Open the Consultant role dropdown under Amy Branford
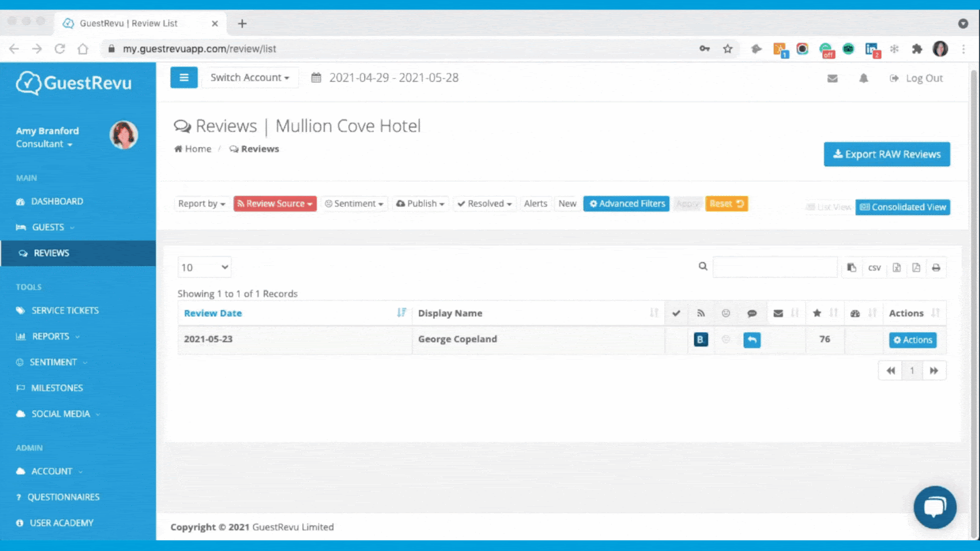This screenshot has width=980, height=551. coord(44,144)
